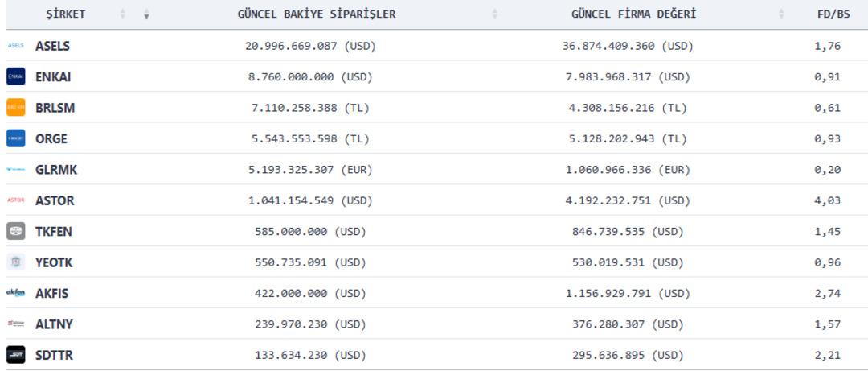
Task: Click the blue ORGE logo
Action: [x=16, y=138]
